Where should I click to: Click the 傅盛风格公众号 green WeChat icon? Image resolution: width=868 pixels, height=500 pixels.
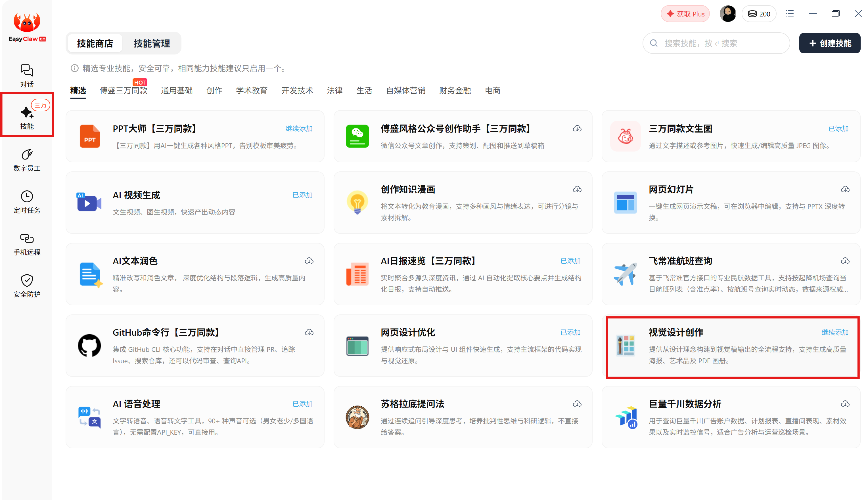click(x=357, y=136)
